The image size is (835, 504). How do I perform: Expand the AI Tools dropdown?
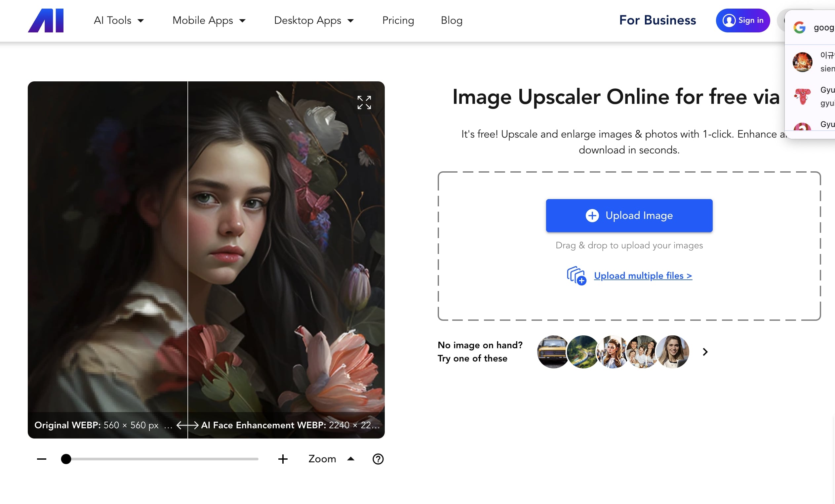coord(119,21)
